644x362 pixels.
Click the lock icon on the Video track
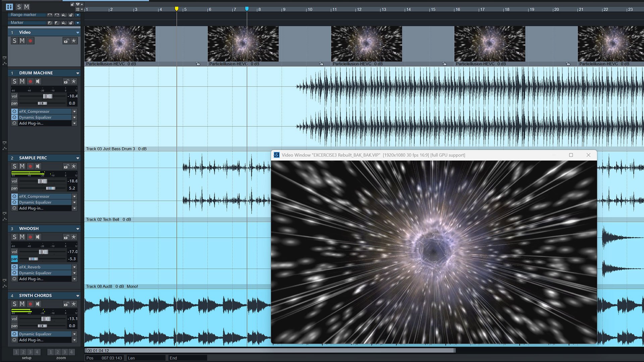(x=66, y=41)
